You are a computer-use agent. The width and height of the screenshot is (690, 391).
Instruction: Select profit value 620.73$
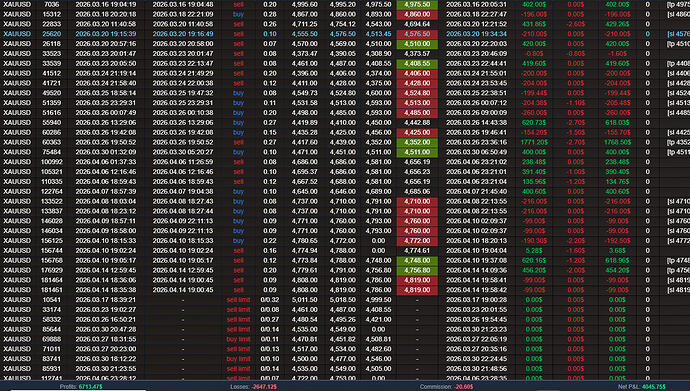534,123
